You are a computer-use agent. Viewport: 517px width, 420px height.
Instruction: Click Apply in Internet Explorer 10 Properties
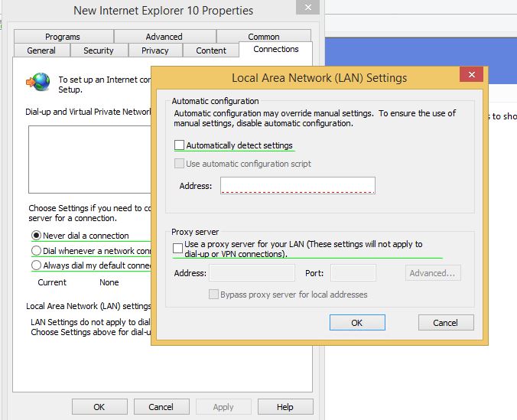coord(223,406)
